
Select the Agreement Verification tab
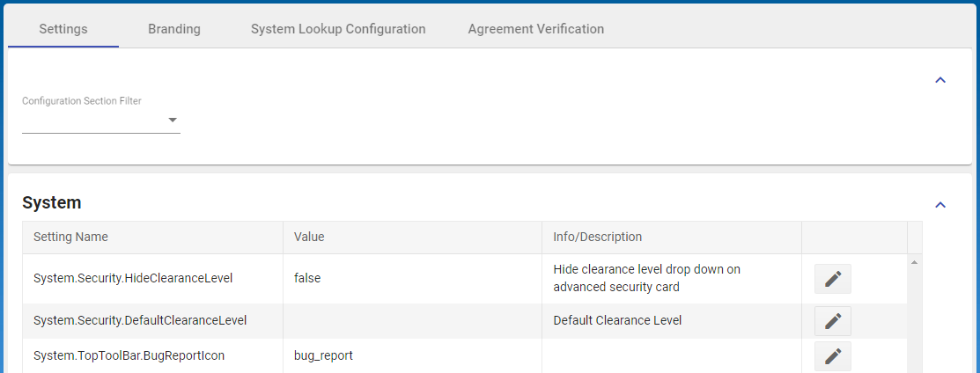click(x=535, y=29)
